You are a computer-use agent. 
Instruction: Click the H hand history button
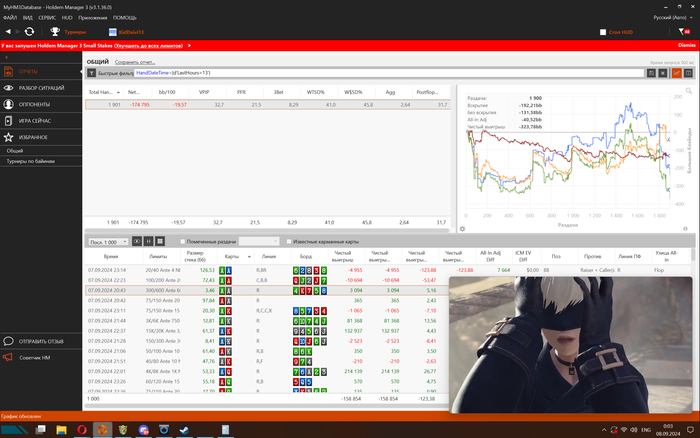pos(149,242)
